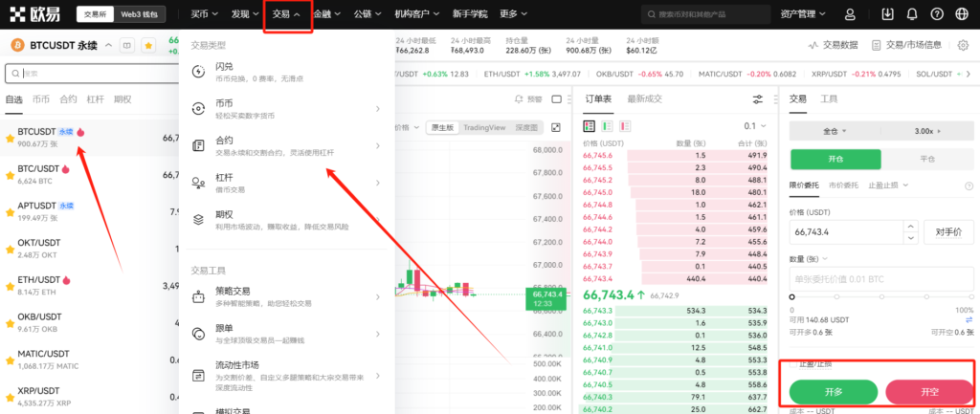This screenshot has width=980, height=414.
Task: Open the help question-mark icon in header
Action: (x=936, y=13)
